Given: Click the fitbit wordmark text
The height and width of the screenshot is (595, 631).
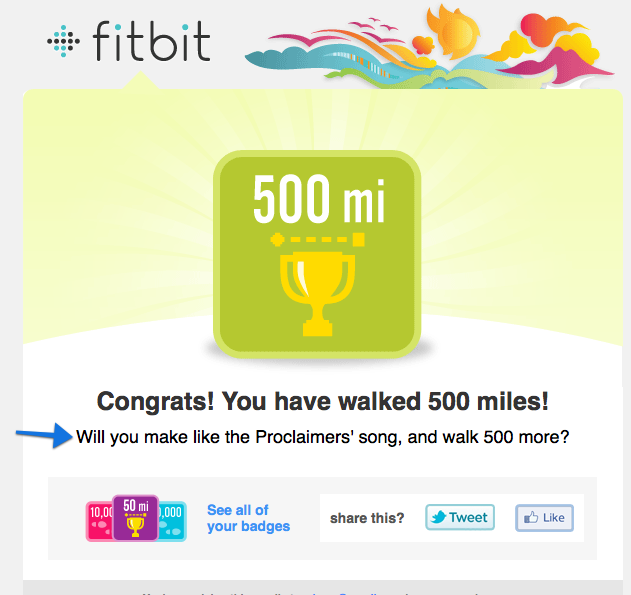Looking at the screenshot, I should (x=150, y=42).
